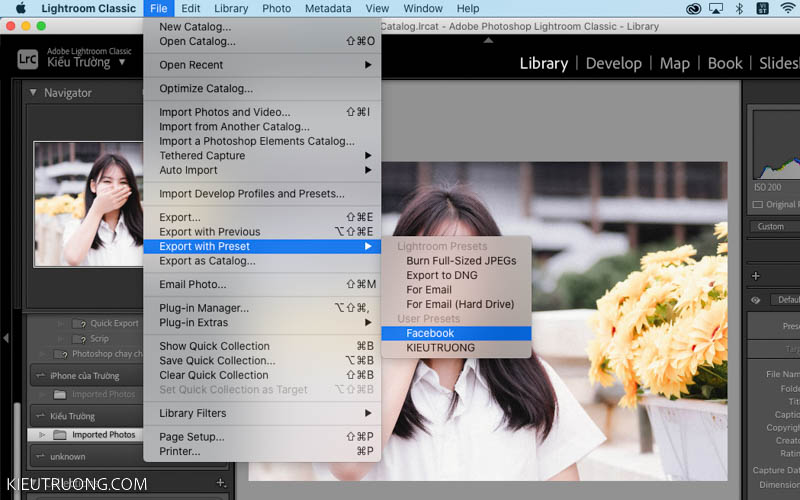The width and height of the screenshot is (800, 500).
Task: Open the Library menu
Action: click(231, 8)
